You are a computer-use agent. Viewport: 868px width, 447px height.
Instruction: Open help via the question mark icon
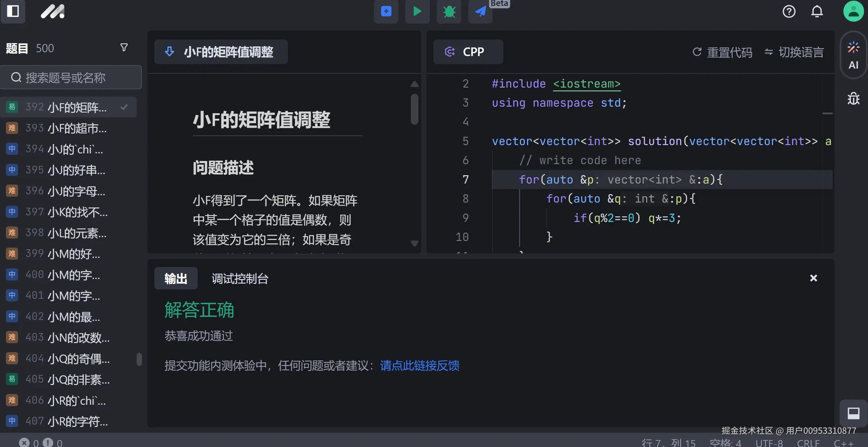click(789, 11)
